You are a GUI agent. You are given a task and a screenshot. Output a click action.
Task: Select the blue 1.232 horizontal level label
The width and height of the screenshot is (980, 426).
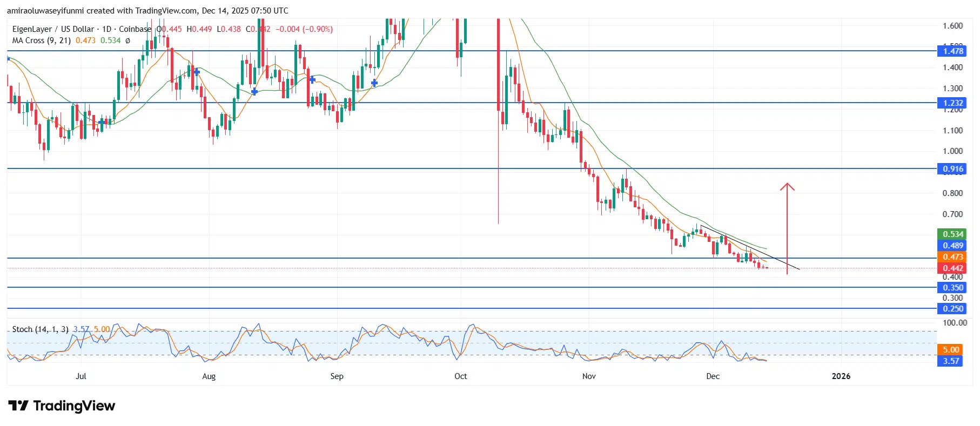point(952,103)
